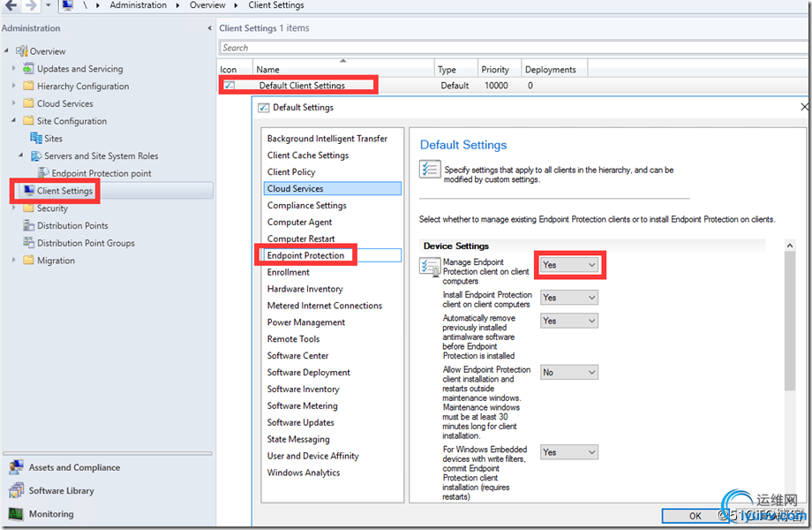Sort list by Name column header
The width and height of the screenshot is (812, 530).
(342, 69)
